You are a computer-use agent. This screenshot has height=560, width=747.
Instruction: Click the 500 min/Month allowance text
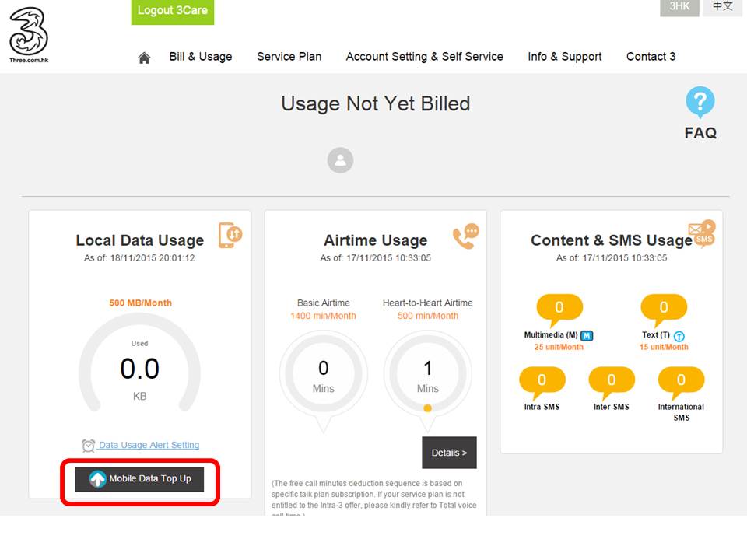point(428,317)
